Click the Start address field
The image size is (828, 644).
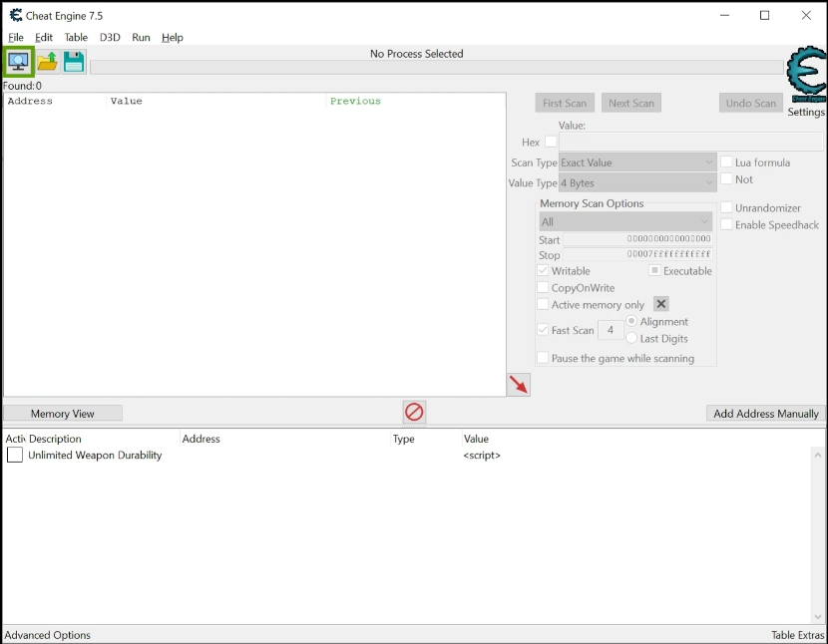637,239
